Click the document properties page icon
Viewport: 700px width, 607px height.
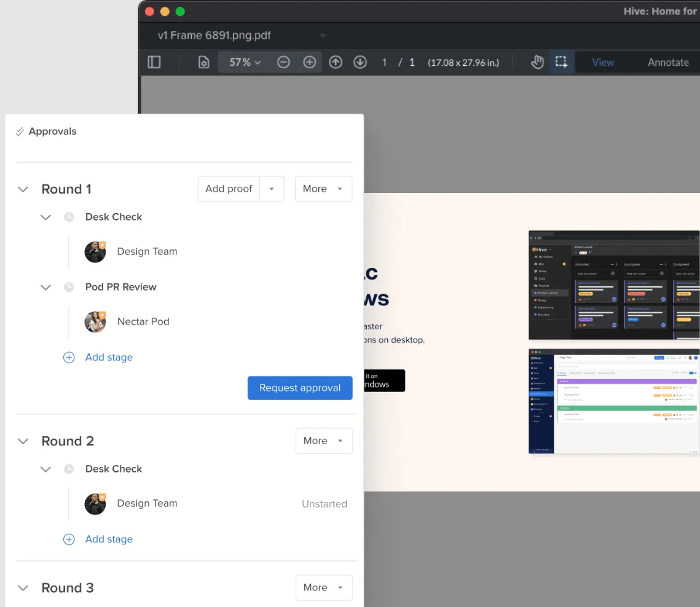pyautogui.click(x=203, y=62)
